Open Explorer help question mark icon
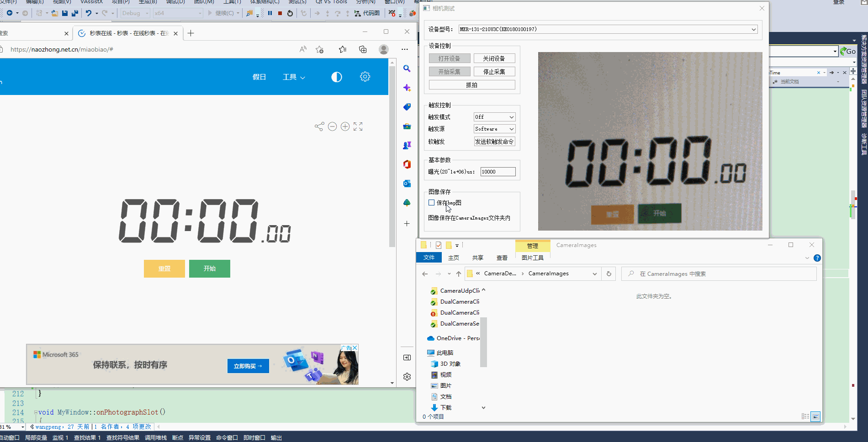Viewport: 868px width, 442px height. (x=817, y=258)
